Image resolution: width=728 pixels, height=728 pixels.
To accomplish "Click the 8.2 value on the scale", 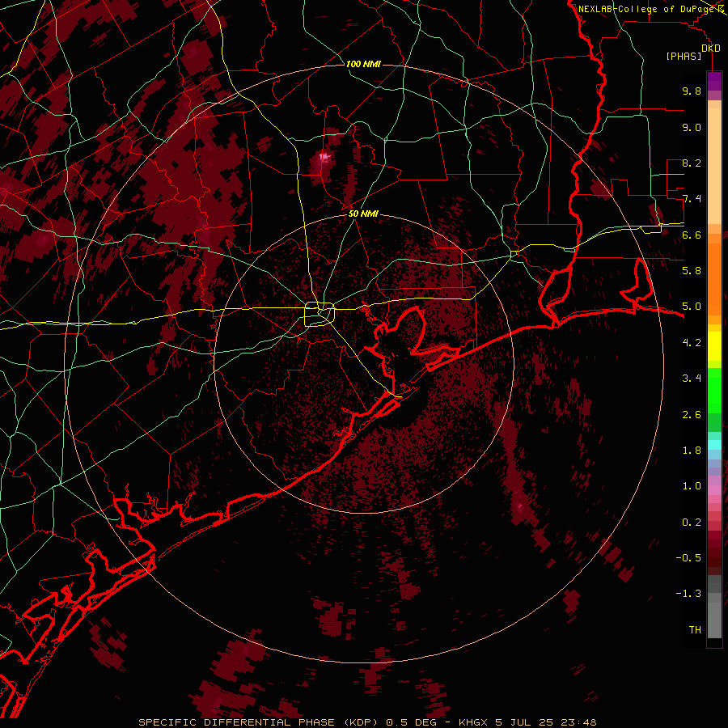I will pyautogui.click(x=692, y=163).
